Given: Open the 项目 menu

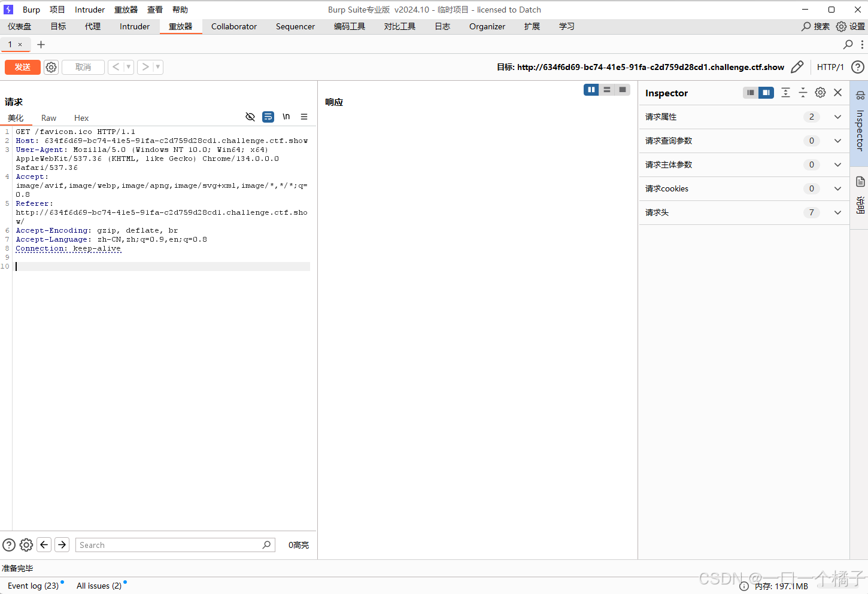Looking at the screenshot, I should point(57,10).
